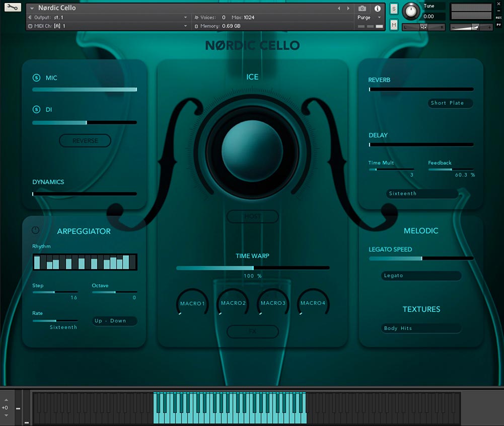504x426 pixels.
Task: Click the next-instrument arrow in the header
Action: tap(347, 8)
